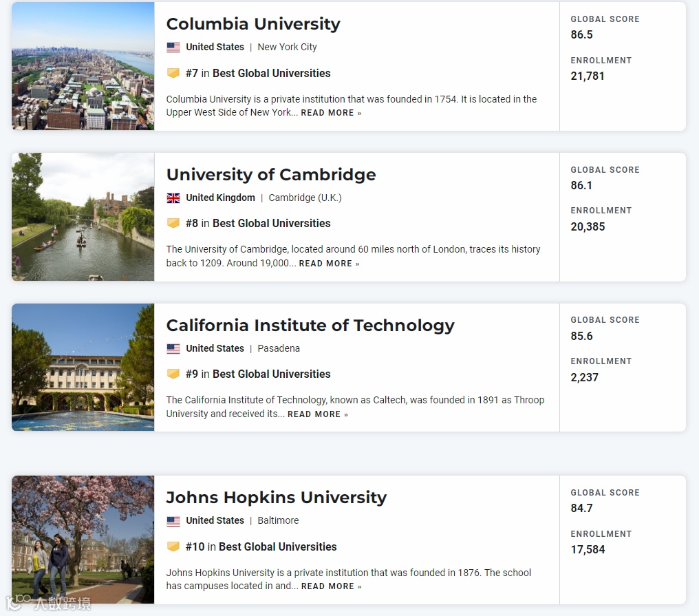Screen dimensions: 699x616
Task: Expand Johns Hopkins description with READ MORE
Action: coord(331,586)
